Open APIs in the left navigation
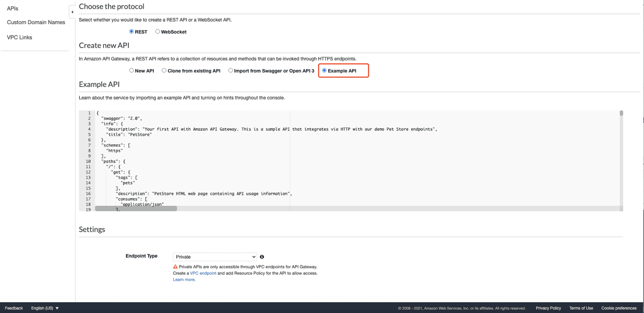The width and height of the screenshot is (644, 313). click(12, 8)
